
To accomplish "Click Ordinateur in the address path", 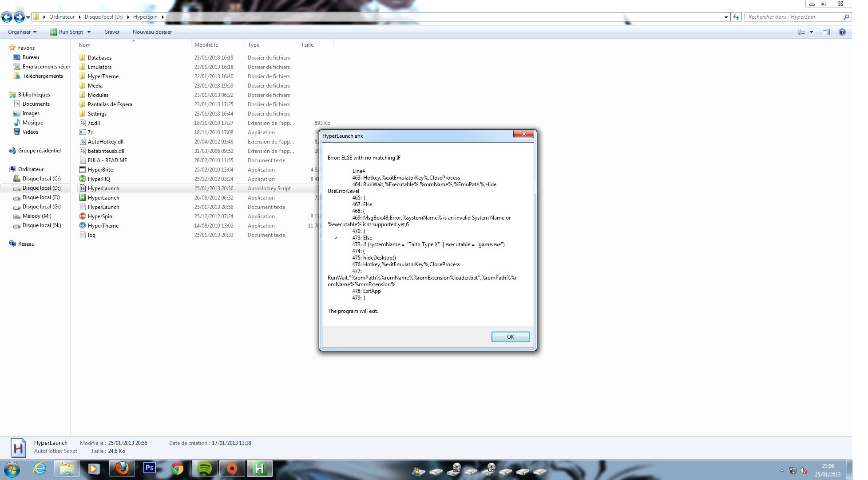I will click(62, 17).
